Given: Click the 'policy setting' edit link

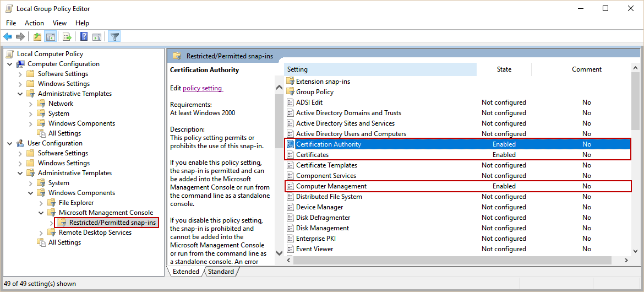Looking at the screenshot, I should point(203,88).
